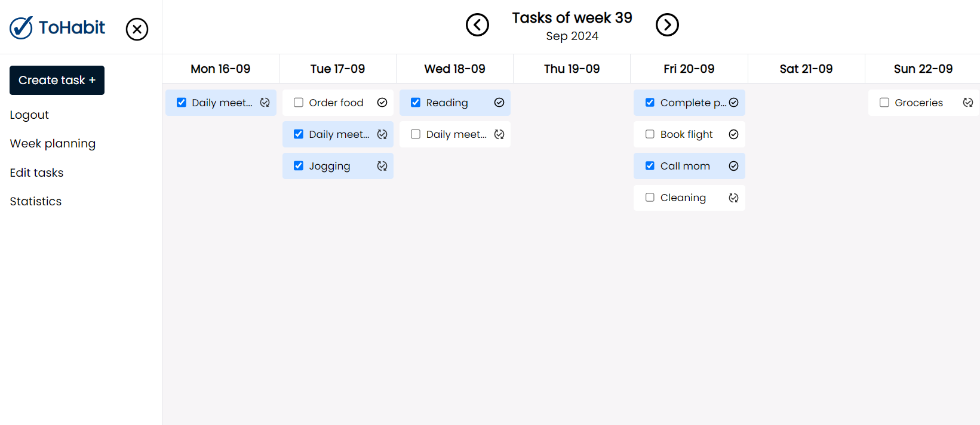Click the checkmark icon on Book flight
This screenshot has height=425, width=980.
(x=733, y=134)
